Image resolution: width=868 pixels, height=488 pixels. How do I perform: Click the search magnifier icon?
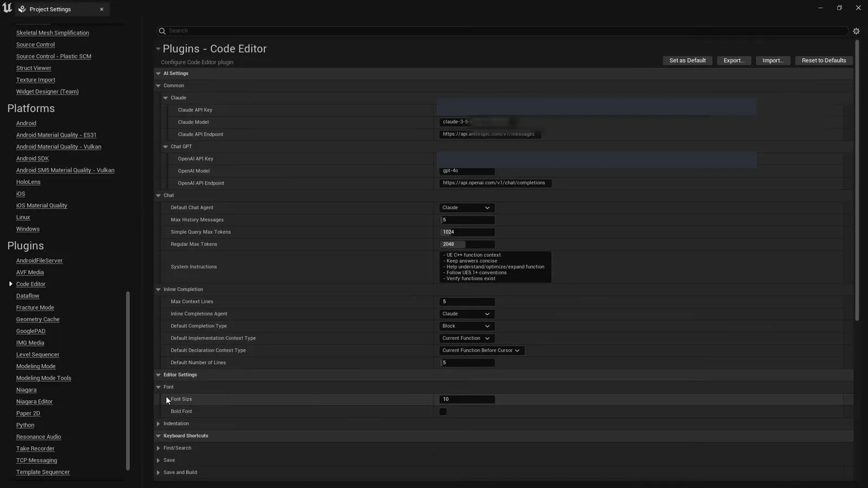tap(162, 31)
